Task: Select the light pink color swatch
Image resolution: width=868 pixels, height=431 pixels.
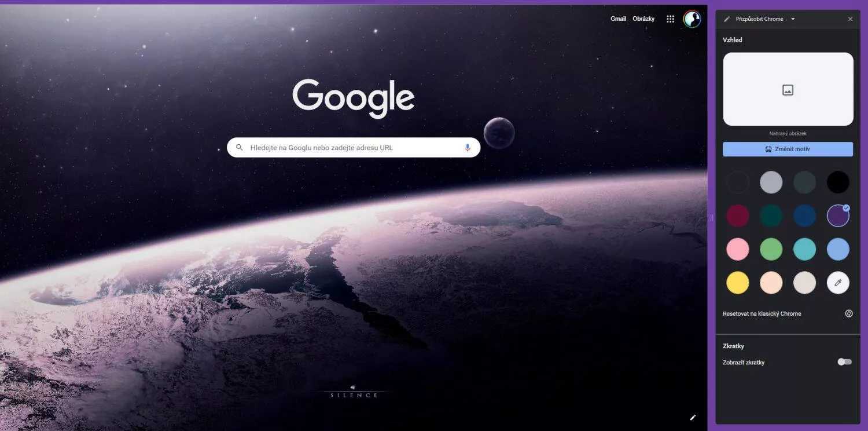Action: pos(738,249)
